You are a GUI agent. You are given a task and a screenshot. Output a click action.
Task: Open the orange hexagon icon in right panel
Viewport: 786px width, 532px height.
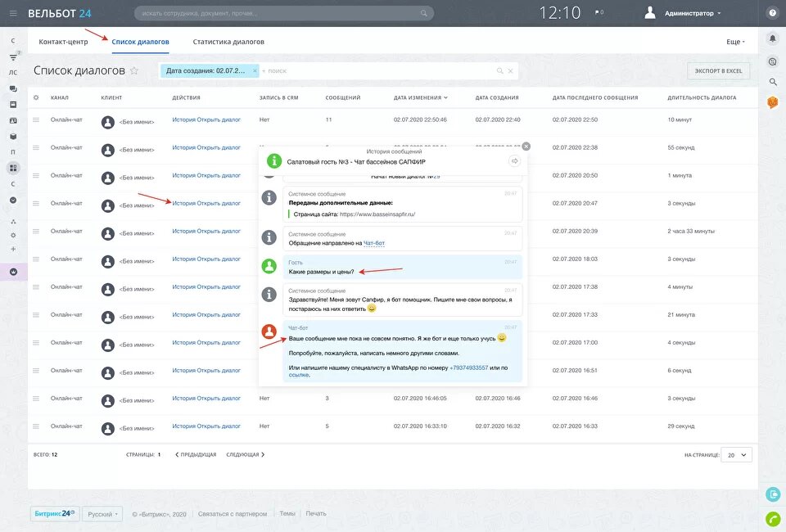[x=772, y=102]
